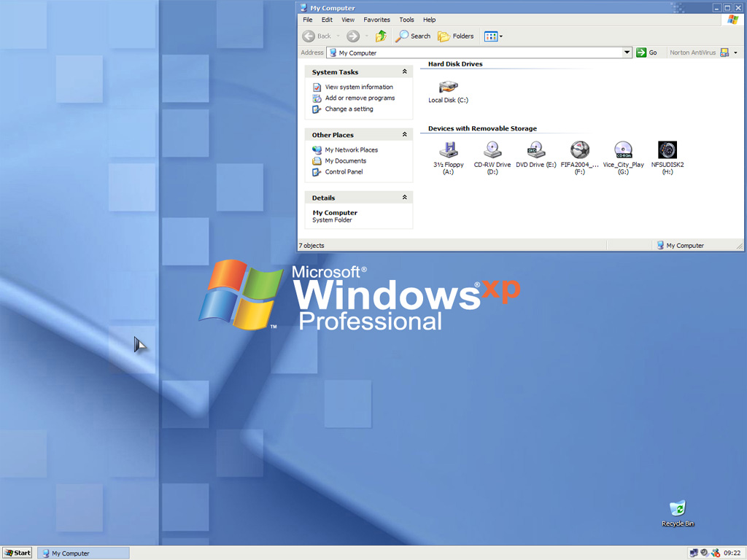Click the View system information icon
This screenshot has width=747, height=560.
[x=317, y=87]
